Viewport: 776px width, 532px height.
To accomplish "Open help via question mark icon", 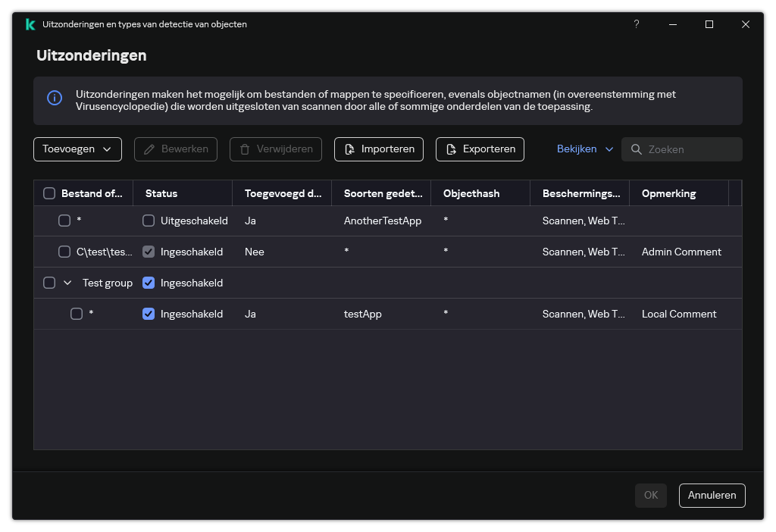I will point(637,24).
